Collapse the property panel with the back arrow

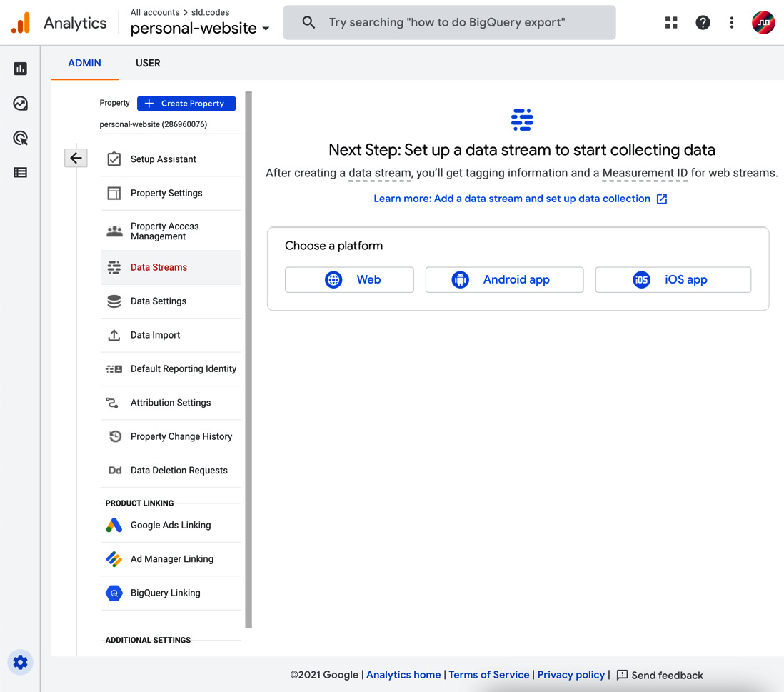[76, 158]
